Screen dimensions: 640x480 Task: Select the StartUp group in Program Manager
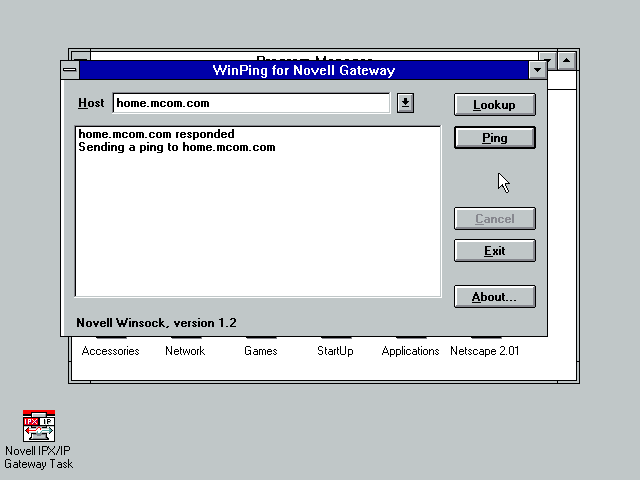[335, 351]
